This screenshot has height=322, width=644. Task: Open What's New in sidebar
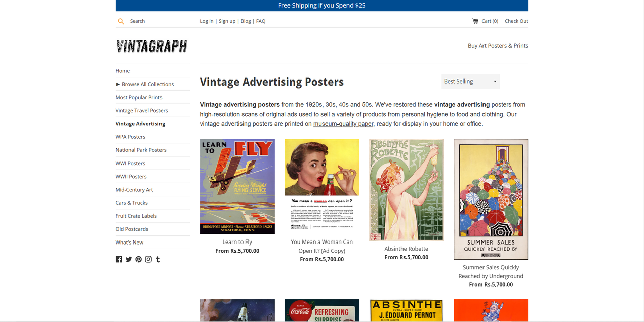(x=130, y=242)
